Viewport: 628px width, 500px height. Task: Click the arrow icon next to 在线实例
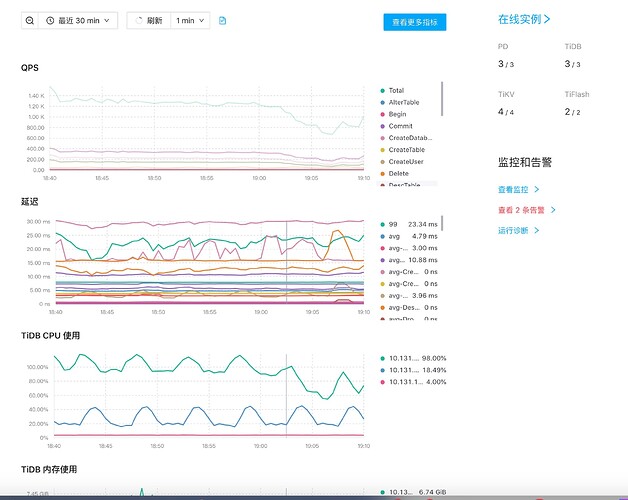[x=547, y=18]
